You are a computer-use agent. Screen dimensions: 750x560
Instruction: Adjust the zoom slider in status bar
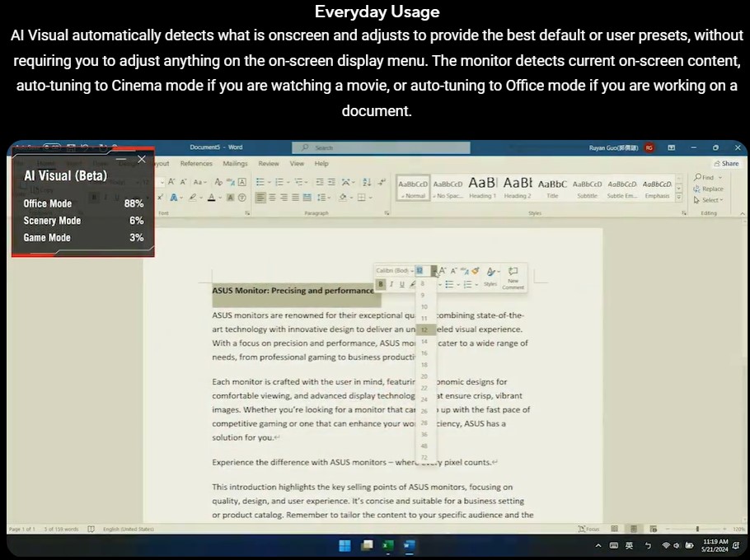tap(697, 529)
